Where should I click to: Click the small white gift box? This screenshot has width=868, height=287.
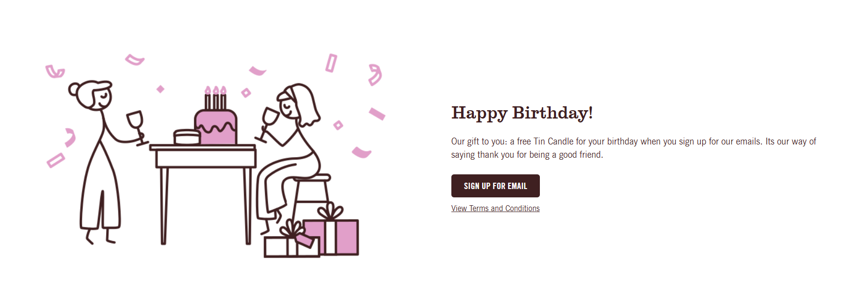pyautogui.click(x=281, y=247)
